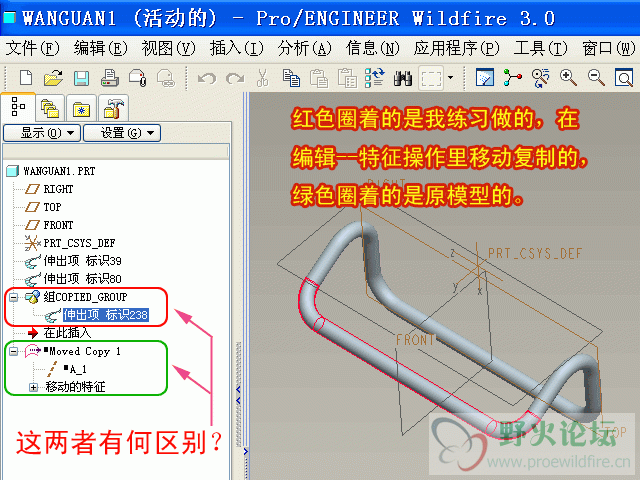The width and height of the screenshot is (640, 480).
Task: Open the selection box dropdown arrow
Action: coord(451,77)
